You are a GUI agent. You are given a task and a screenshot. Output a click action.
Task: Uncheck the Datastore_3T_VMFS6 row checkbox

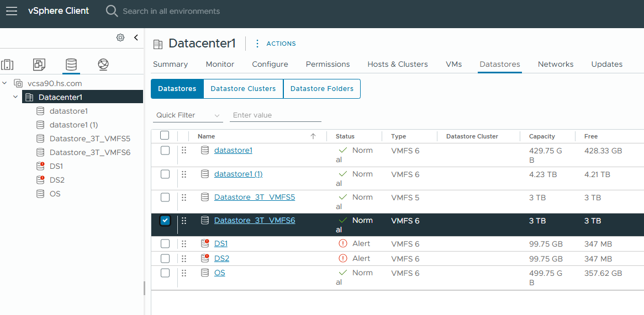165,221
